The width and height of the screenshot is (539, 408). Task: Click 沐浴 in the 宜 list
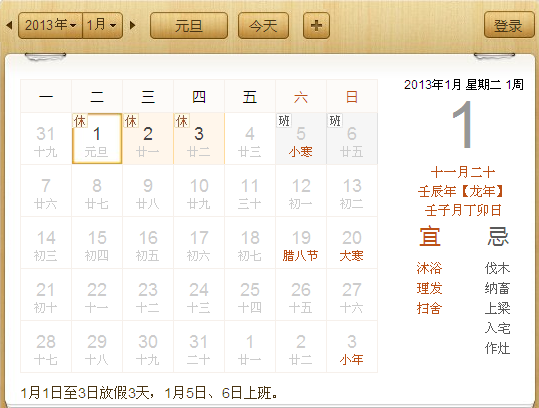click(429, 268)
